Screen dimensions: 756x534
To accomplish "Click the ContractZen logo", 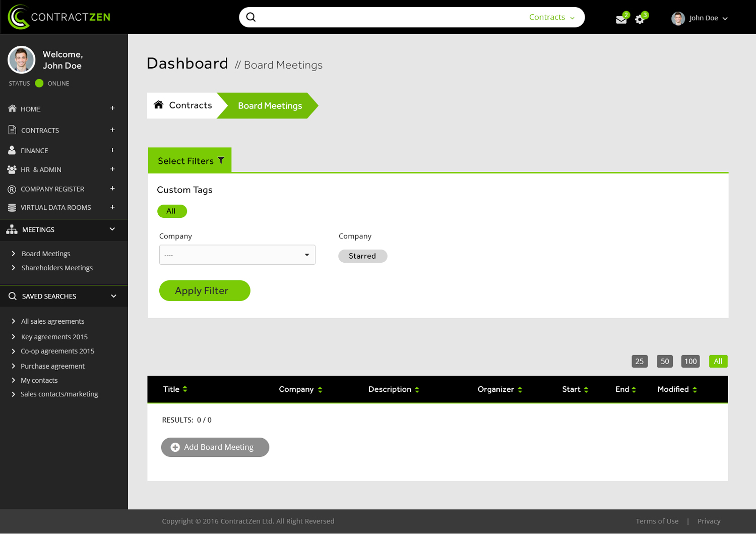I will [x=59, y=17].
